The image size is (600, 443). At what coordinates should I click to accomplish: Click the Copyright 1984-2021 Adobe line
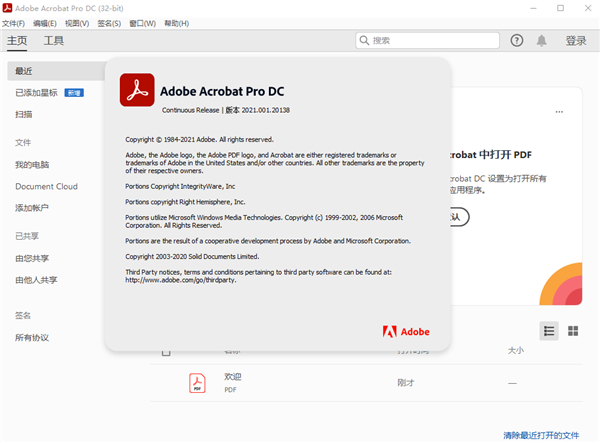(x=199, y=140)
